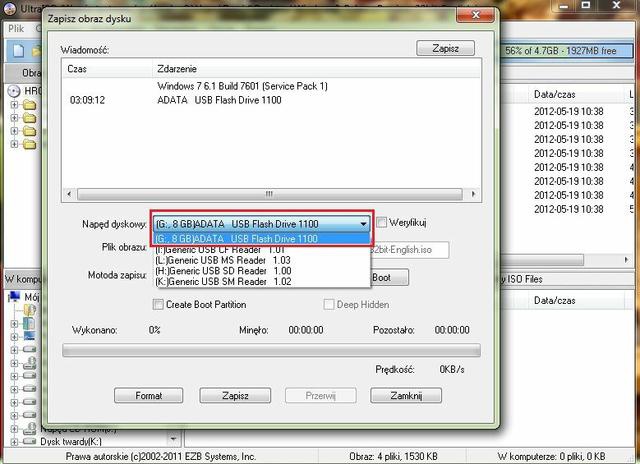Click the log list right scroll arrow
640x464 pixels.
pyautogui.click(x=473, y=194)
